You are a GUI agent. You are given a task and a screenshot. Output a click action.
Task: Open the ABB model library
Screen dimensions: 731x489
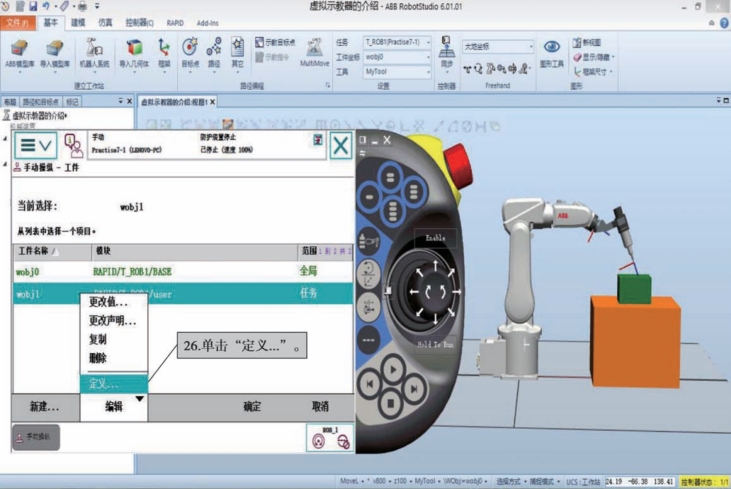pos(19,52)
